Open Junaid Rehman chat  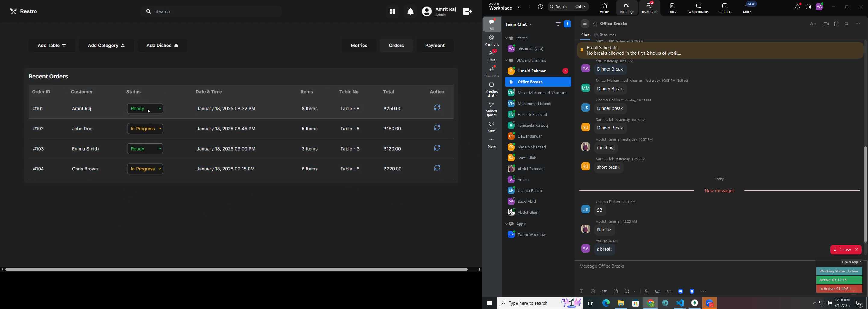pos(538,71)
